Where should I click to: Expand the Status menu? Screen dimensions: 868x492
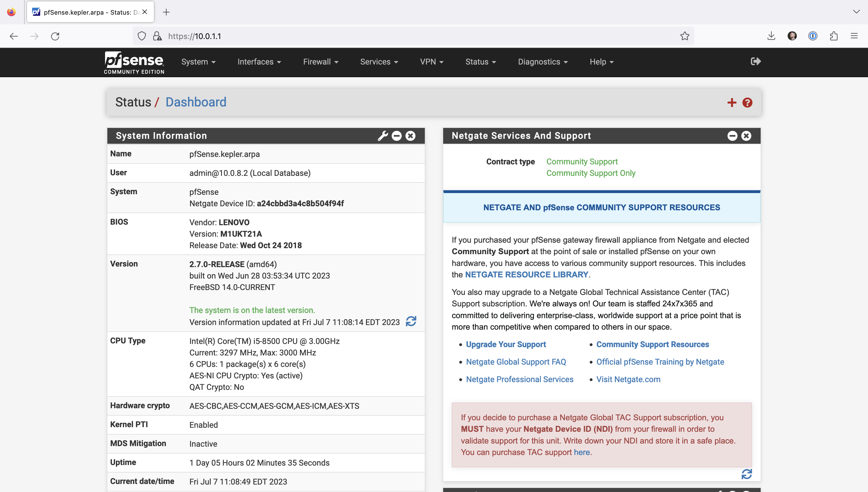pos(481,62)
